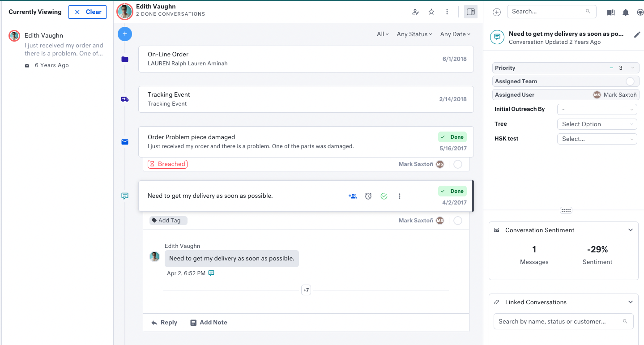Open the All filter menu above the timeline
This screenshot has height=345, width=644.
382,34
